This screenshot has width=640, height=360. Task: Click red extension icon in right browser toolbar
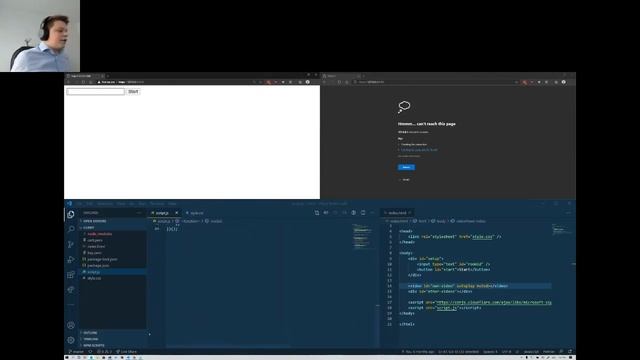[x=524, y=82]
